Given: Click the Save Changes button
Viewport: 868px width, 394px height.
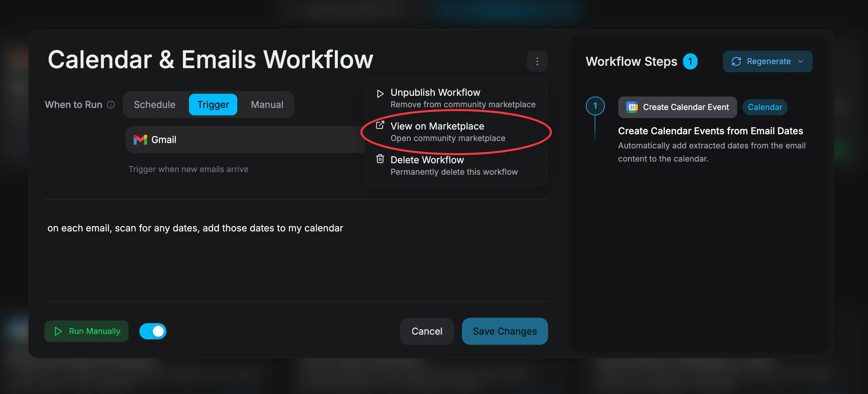Looking at the screenshot, I should pyautogui.click(x=505, y=331).
